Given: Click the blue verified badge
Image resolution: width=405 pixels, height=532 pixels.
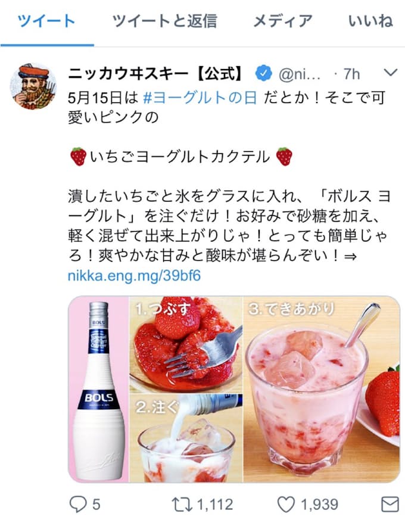Looking at the screenshot, I should click(x=264, y=74).
